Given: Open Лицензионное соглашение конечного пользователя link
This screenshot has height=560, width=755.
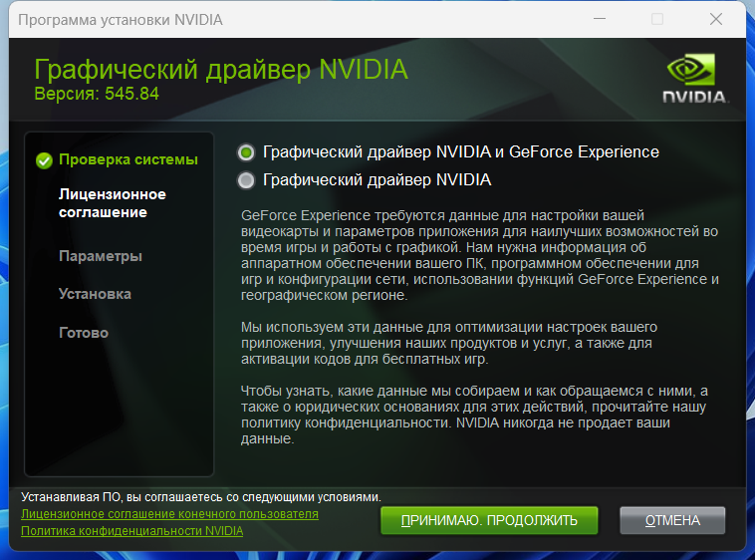Looking at the screenshot, I should coord(169,514).
